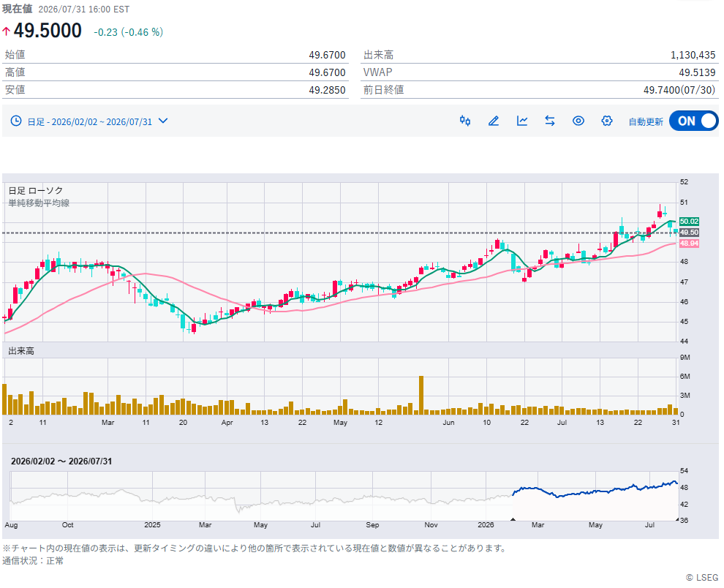Click the 49.50 current price axis tag
Image resolution: width=724 pixels, height=588 pixels.
pyautogui.click(x=689, y=233)
